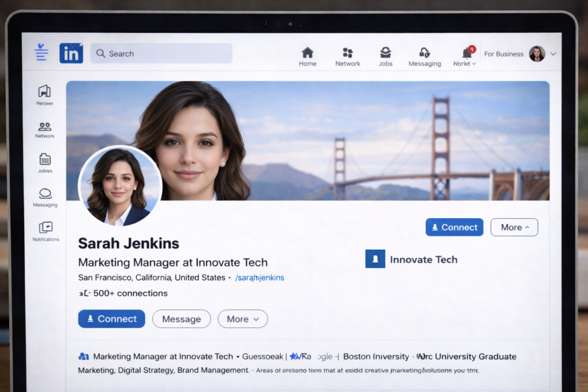This screenshot has height=392, width=588.
Task: Click the Network people icon in left sidebar
Action: [x=45, y=126]
